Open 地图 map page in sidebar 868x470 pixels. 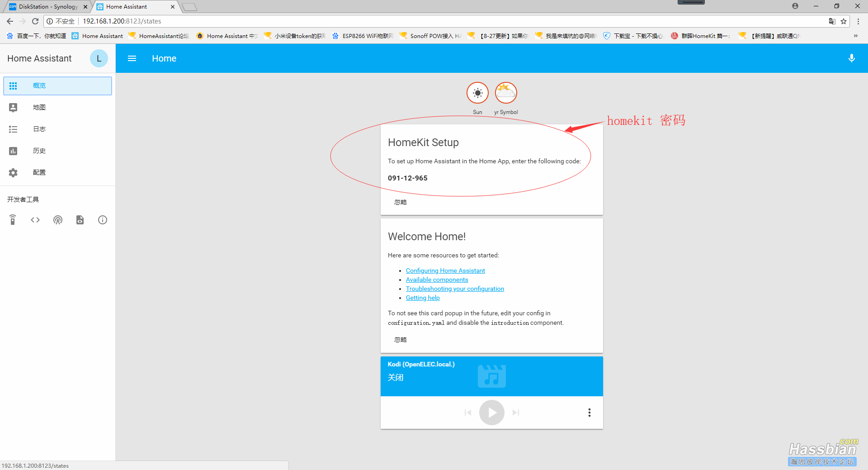pyautogui.click(x=57, y=107)
